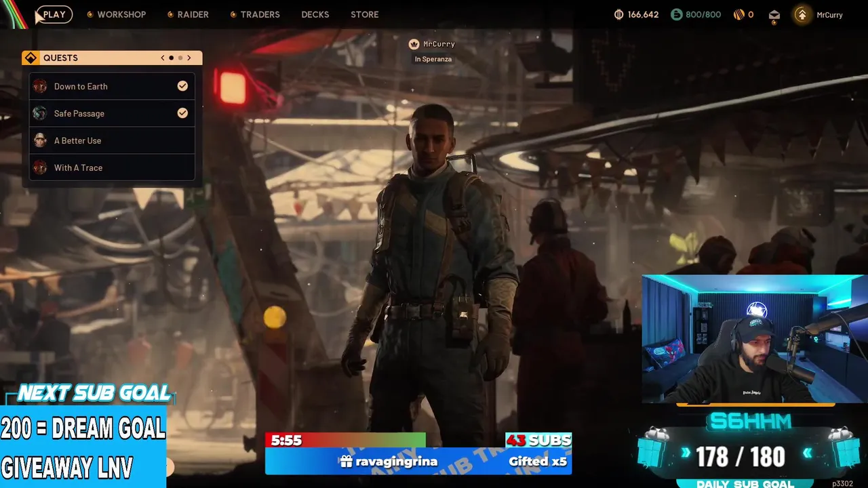Click the left gift box icon

tap(653, 447)
